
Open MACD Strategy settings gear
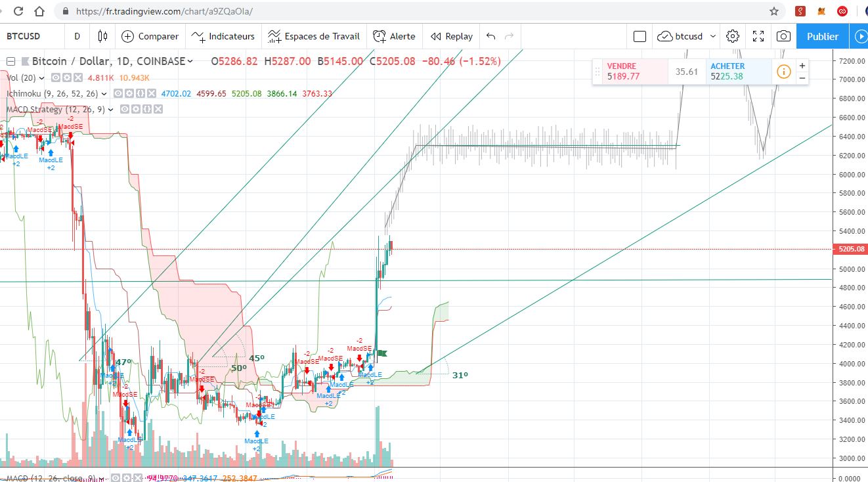tap(136, 109)
